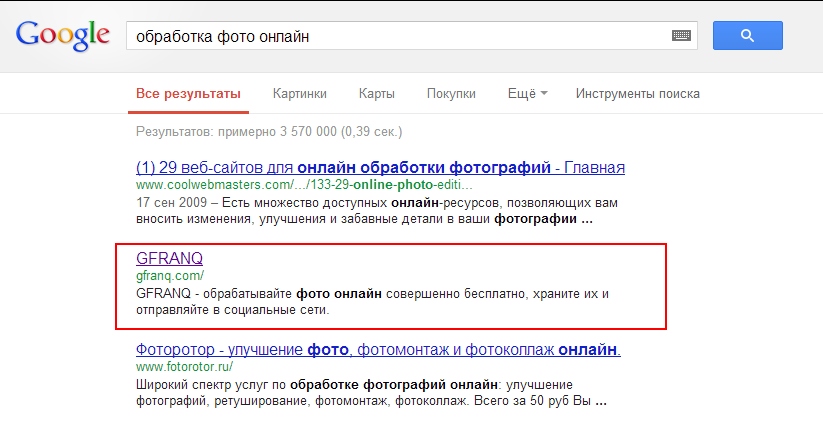Click the GFRANQ result description snippet

(370, 301)
